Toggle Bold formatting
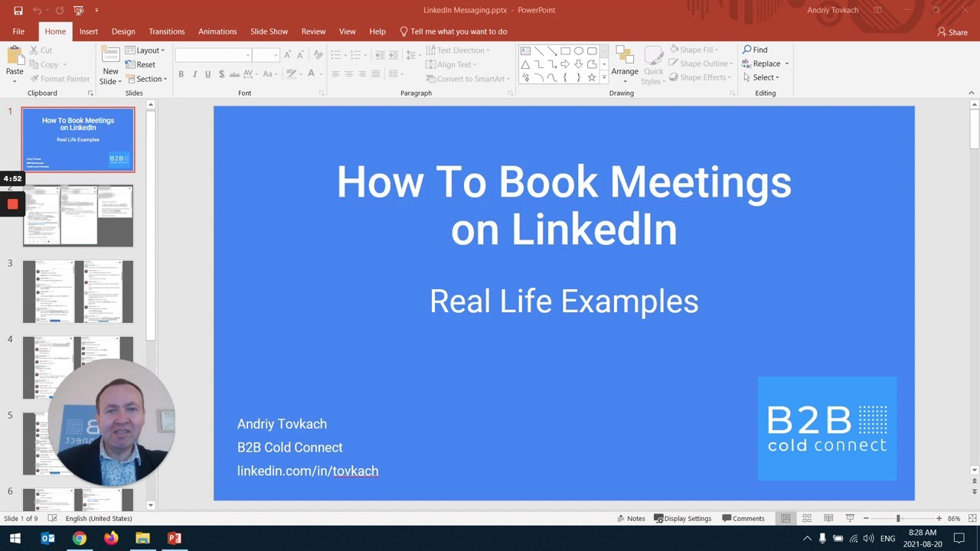Viewport: 980px width, 551px height. (x=181, y=74)
